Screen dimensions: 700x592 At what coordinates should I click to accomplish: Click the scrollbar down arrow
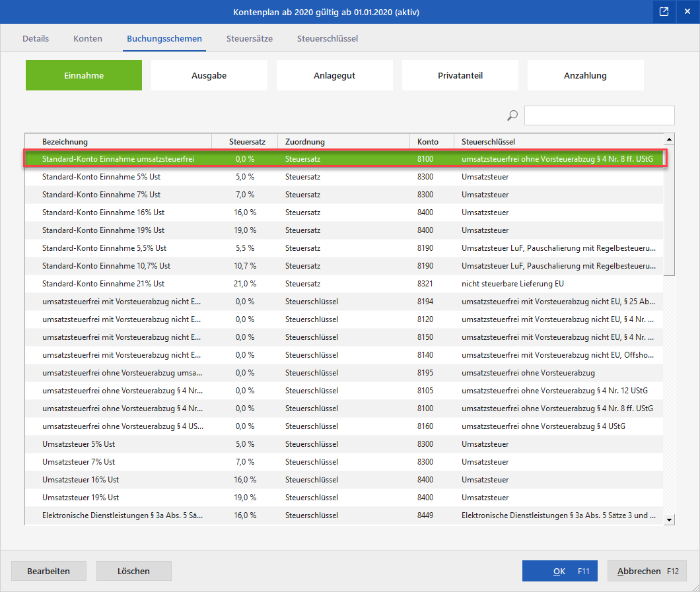click(669, 520)
